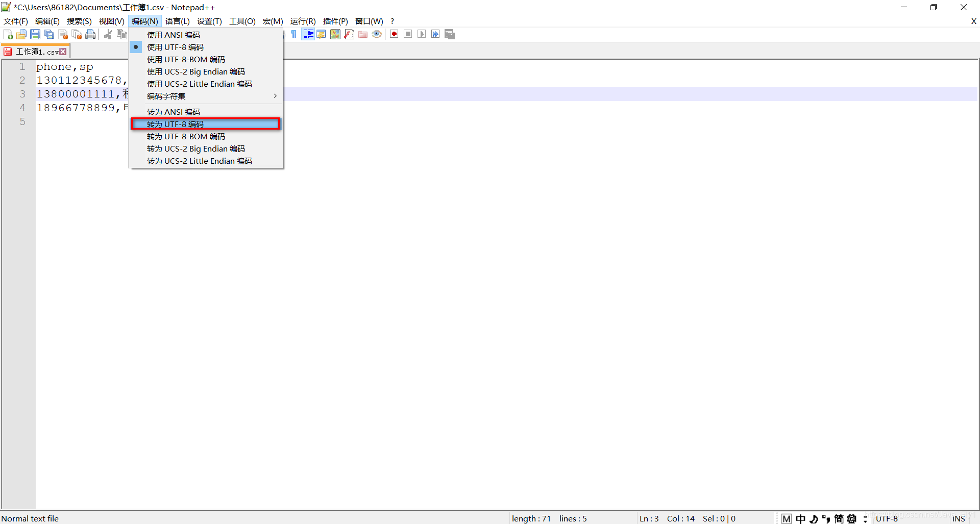Select 使用 UCS-2 Big Endian 编码
The image size is (980, 524).
click(x=206, y=71)
